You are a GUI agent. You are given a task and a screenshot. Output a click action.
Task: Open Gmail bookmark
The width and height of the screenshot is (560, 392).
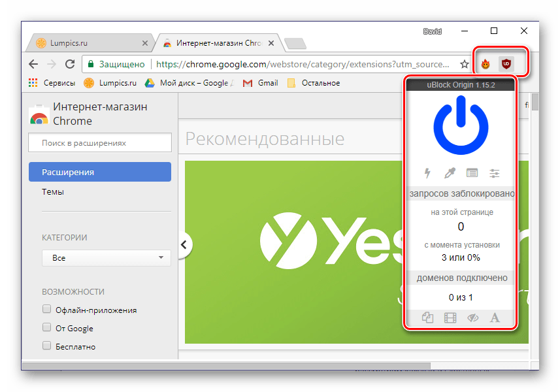click(x=260, y=83)
